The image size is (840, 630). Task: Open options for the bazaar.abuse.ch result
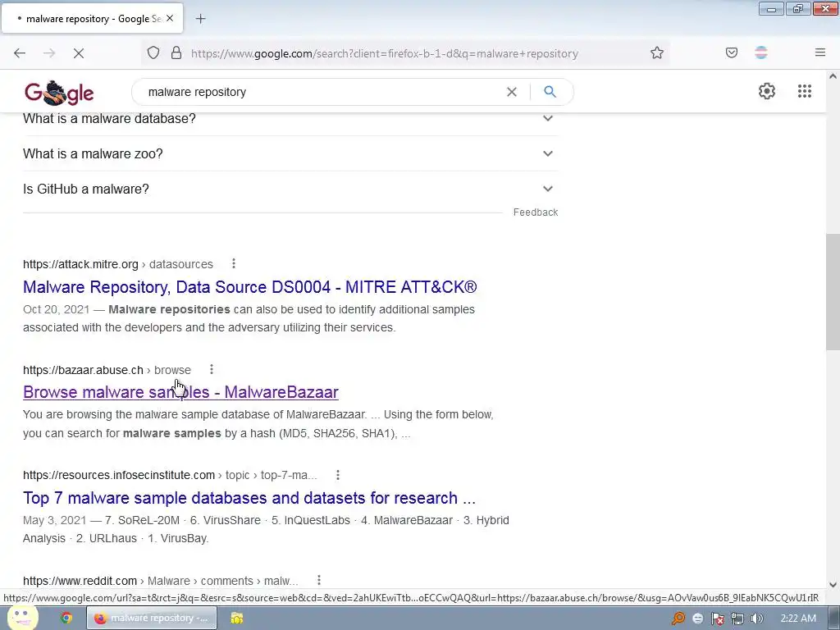[212, 370]
